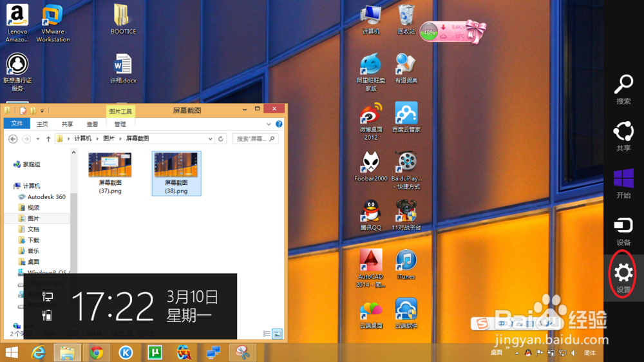
Task: Go back in Explorer navigation
Action: pyautogui.click(x=13, y=139)
